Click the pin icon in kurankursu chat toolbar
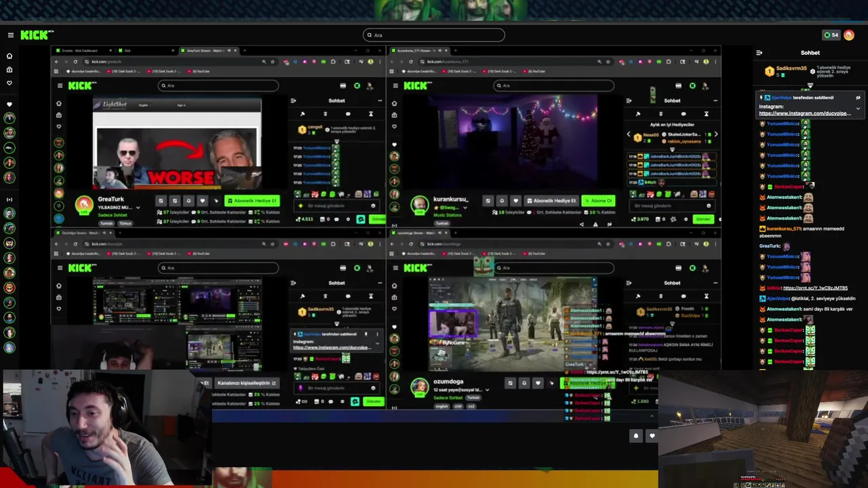This screenshot has height=488, width=868. [637, 114]
